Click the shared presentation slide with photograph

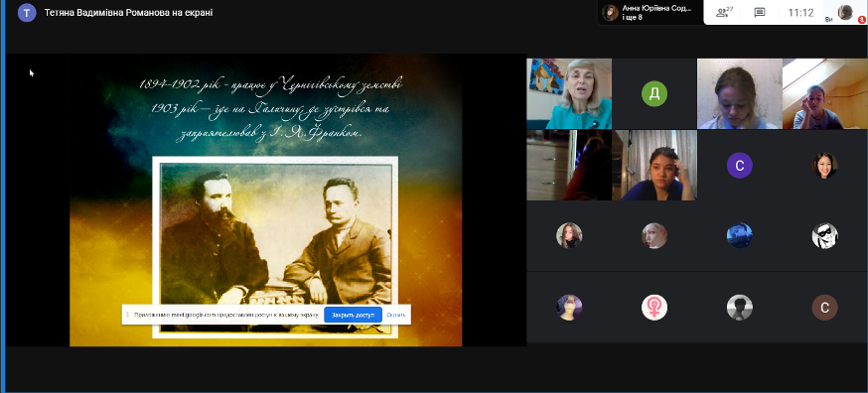point(266,199)
